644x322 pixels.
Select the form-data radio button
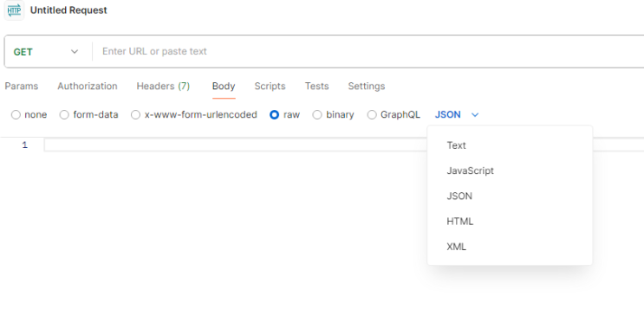point(64,115)
